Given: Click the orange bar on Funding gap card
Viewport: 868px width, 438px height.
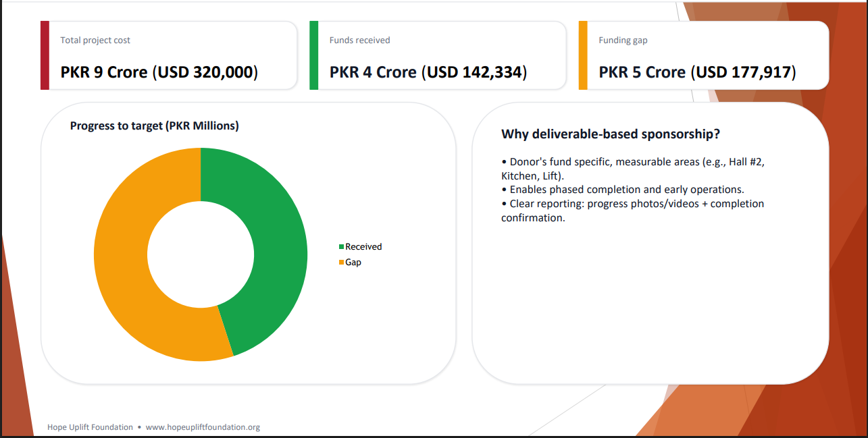Looking at the screenshot, I should (583, 55).
